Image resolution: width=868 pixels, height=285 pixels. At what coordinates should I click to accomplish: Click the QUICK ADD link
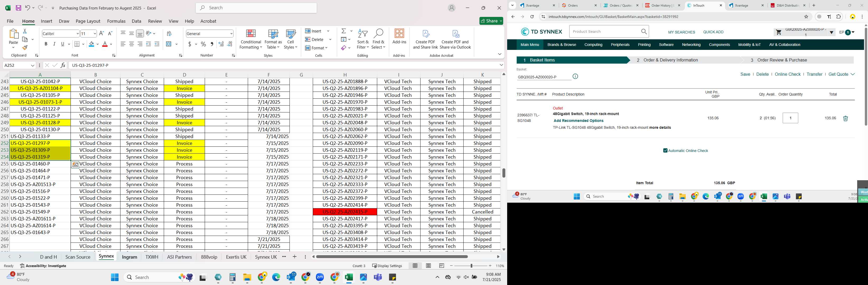tap(713, 32)
